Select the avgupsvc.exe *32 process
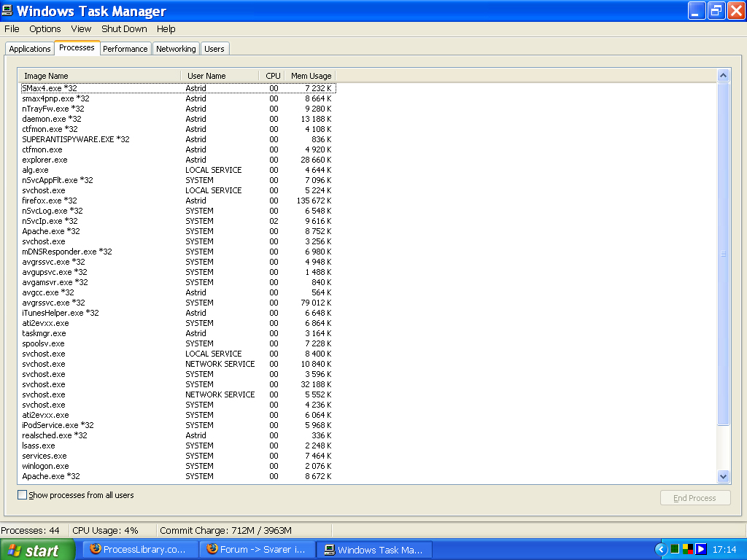 point(178,272)
